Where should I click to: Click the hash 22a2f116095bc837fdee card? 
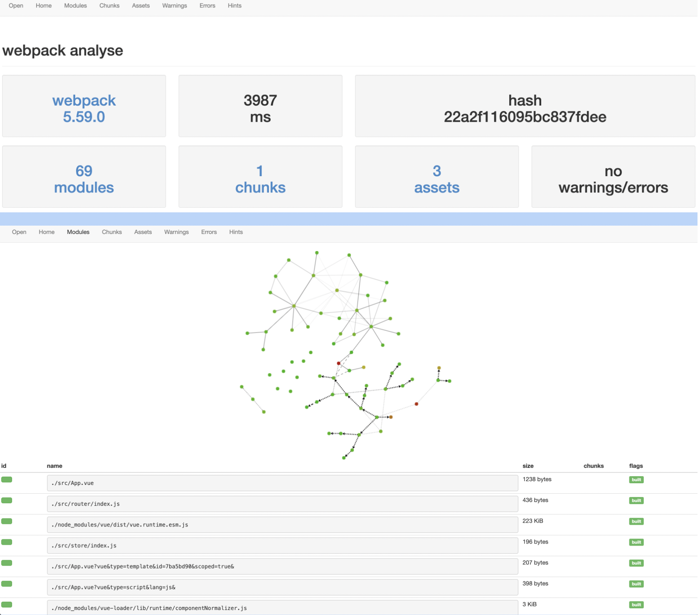(525, 106)
